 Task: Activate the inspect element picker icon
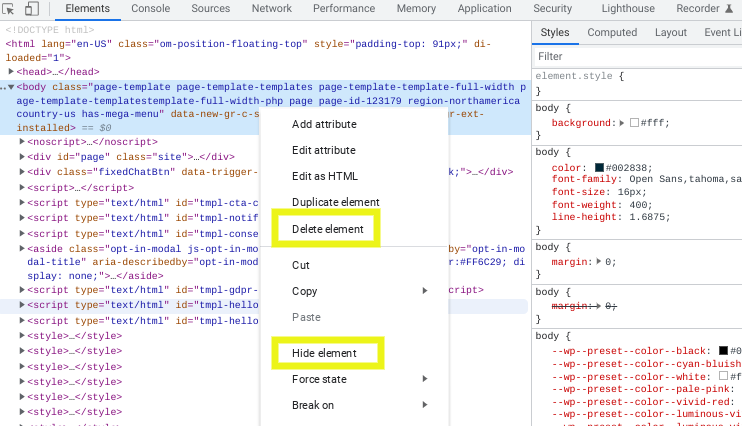click(x=9, y=9)
